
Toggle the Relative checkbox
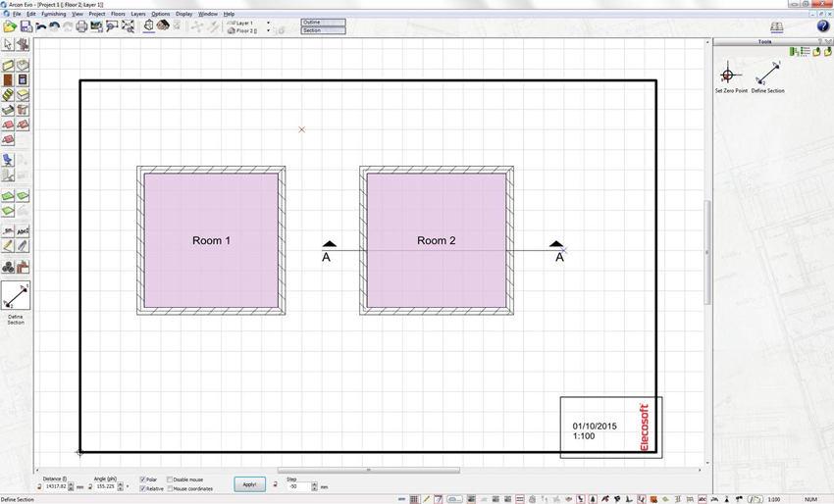point(142,488)
